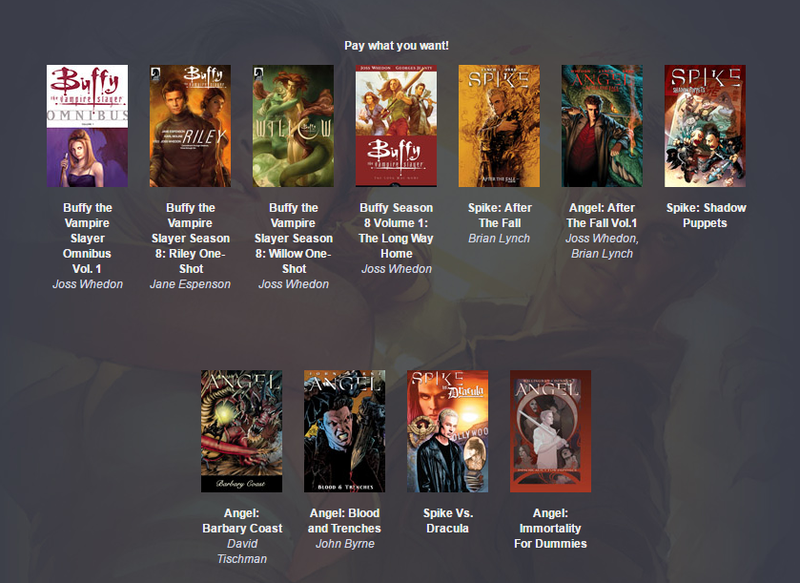Screen dimensions: 800x583
Task: Click Joss Whedon under The Long Way Home
Action: (x=396, y=269)
